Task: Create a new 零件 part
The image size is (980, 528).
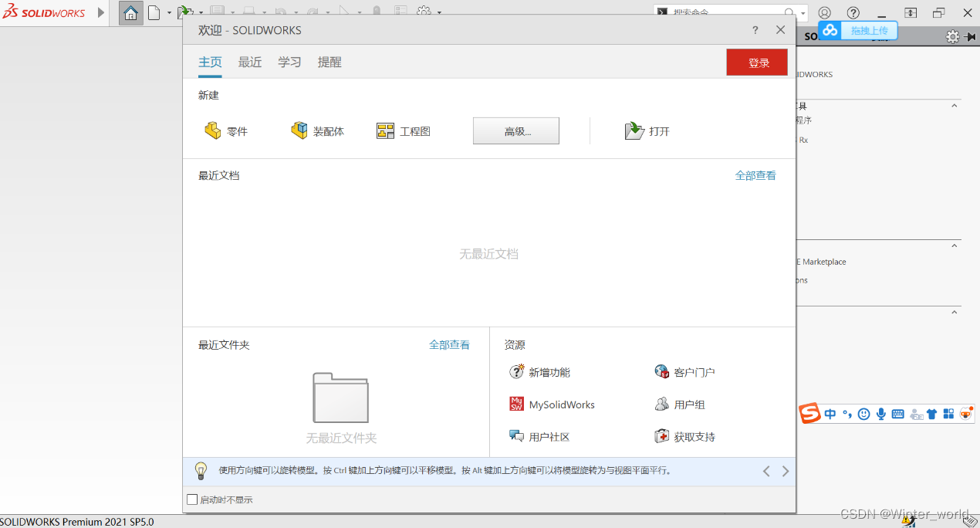Action: tap(226, 131)
